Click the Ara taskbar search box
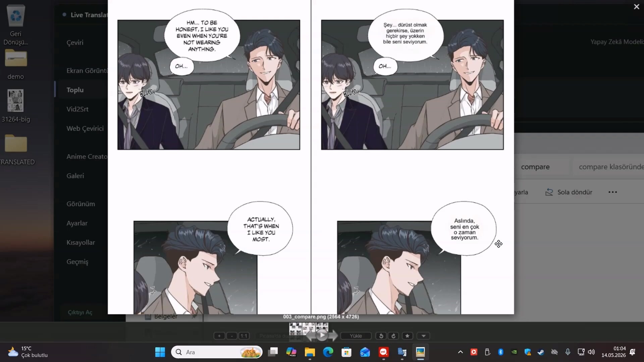The width and height of the screenshot is (644, 362). pyautogui.click(x=217, y=352)
